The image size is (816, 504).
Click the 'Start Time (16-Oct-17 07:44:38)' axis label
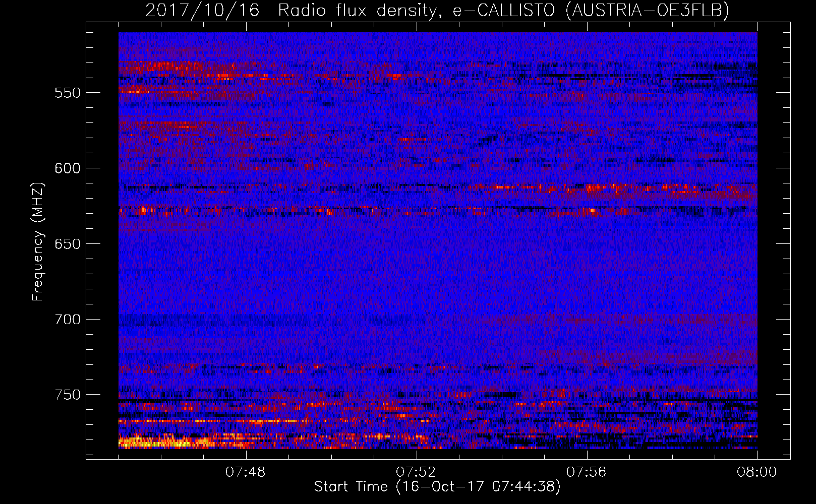[437, 487]
